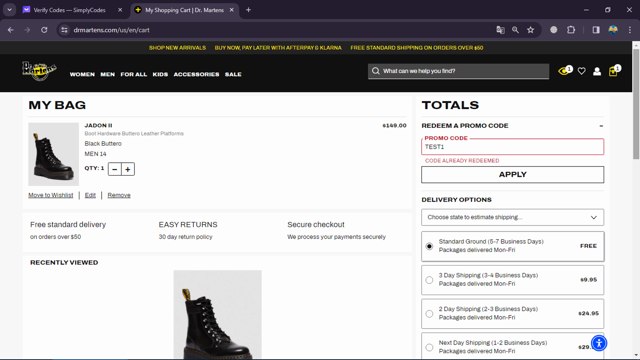The height and width of the screenshot is (360, 640).
Task: Click the search magnifier icon
Action: click(376, 71)
